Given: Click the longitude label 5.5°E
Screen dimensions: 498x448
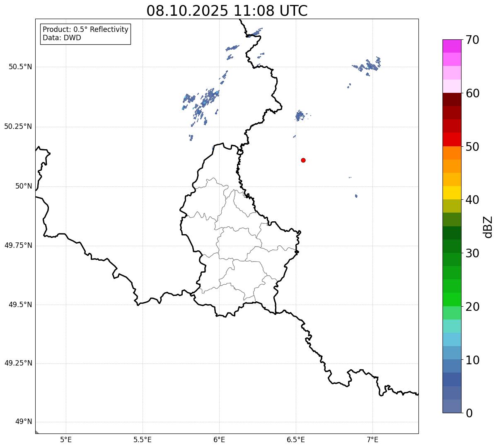Looking at the screenshot, I should (x=143, y=440).
